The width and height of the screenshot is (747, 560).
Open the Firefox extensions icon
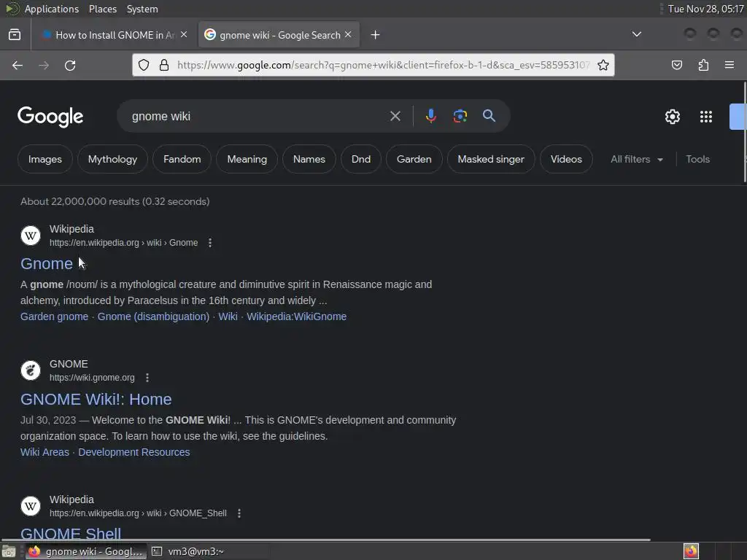pos(703,65)
